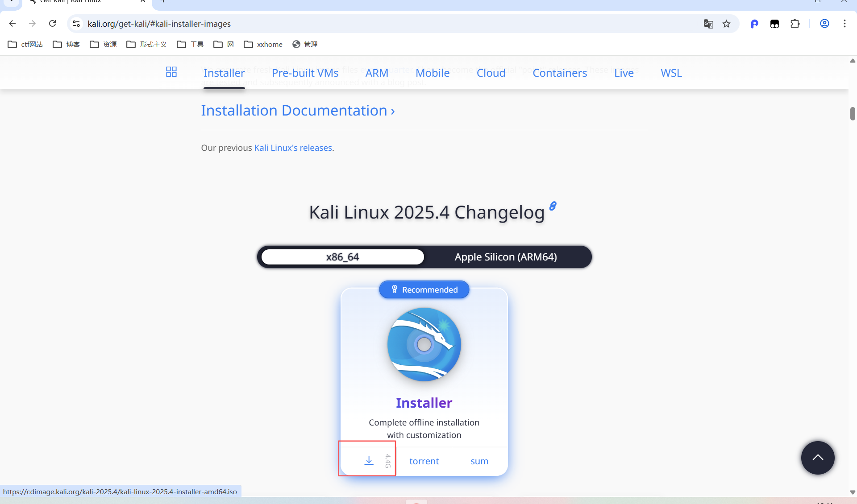857x504 pixels.
Task: Open Kali Linux's releases link
Action: (x=293, y=148)
